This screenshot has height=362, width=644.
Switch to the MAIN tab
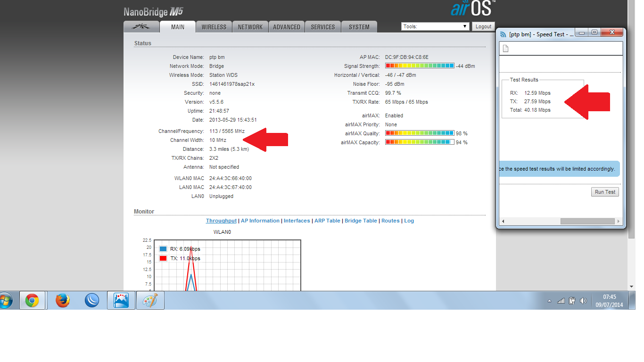[178, 27]
